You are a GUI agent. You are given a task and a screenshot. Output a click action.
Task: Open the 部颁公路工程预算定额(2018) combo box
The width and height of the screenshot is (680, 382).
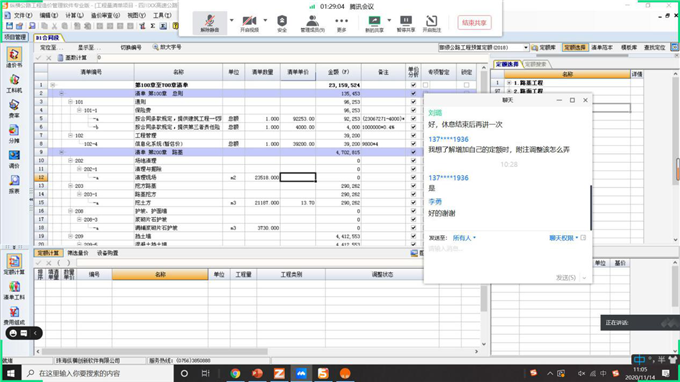click(483, 47)
